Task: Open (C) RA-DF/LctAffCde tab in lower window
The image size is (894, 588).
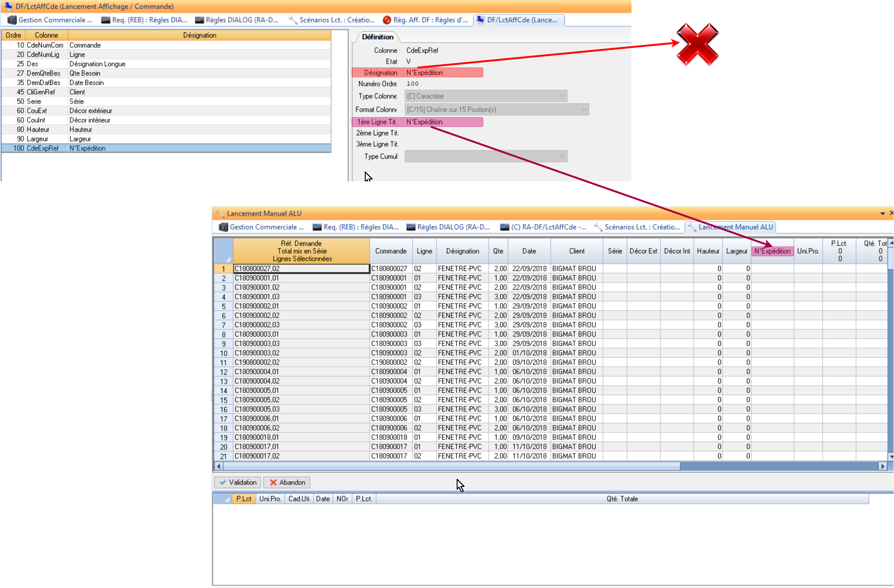Action: point(543,227)
